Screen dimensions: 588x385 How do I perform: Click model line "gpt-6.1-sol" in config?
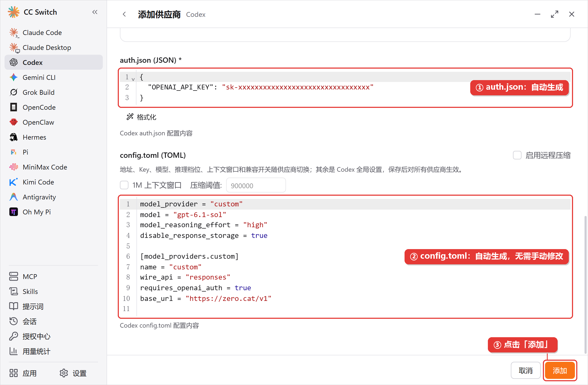(x=183, y=215)
